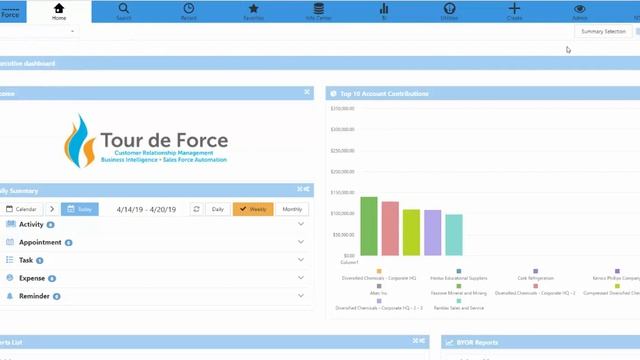
Task: Open the dropdown arrow under the Home tab
Action: point(72,31)
